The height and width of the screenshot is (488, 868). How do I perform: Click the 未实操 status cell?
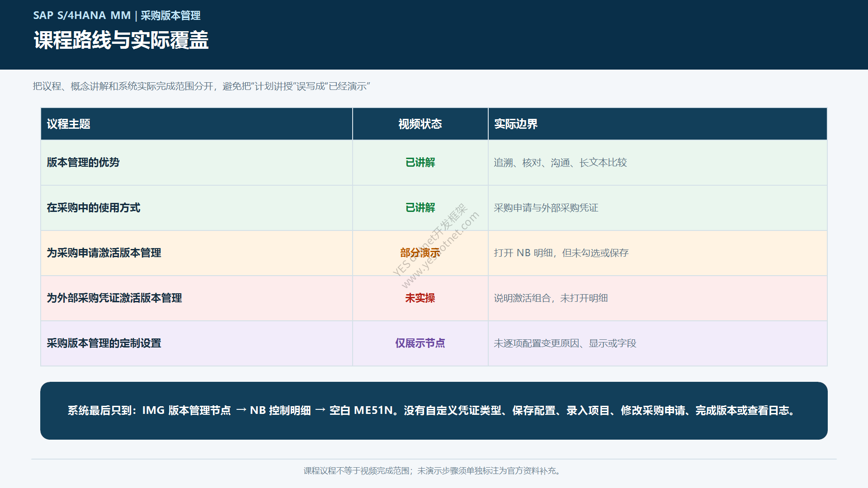pyautogui.click(x=420, y=298)
